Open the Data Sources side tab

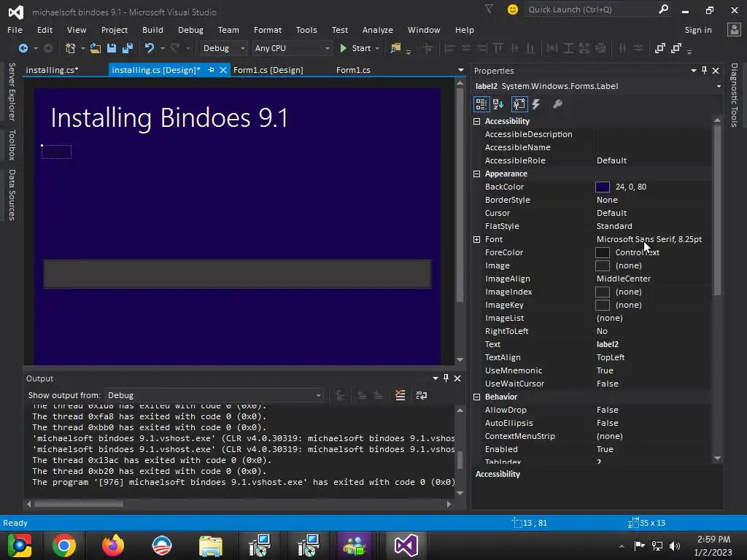pyautogui.click(x=12, y=195)
